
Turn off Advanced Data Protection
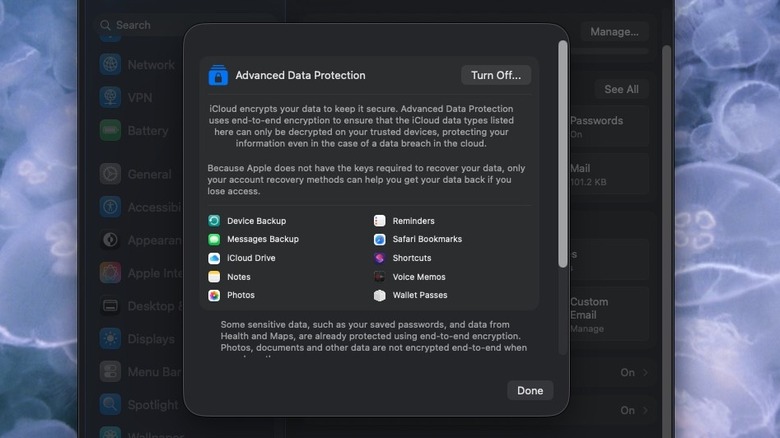click(x=496, y=75)
